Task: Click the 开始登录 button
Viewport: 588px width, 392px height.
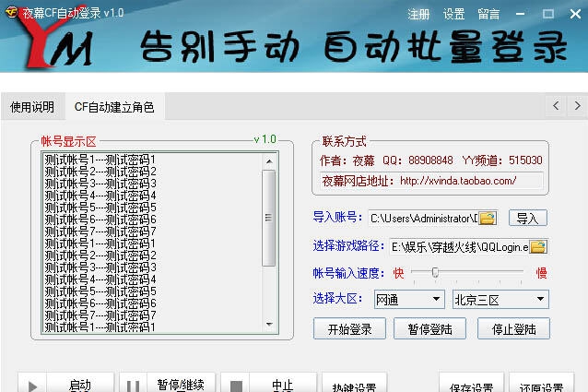Action: (x=349, y=329)
